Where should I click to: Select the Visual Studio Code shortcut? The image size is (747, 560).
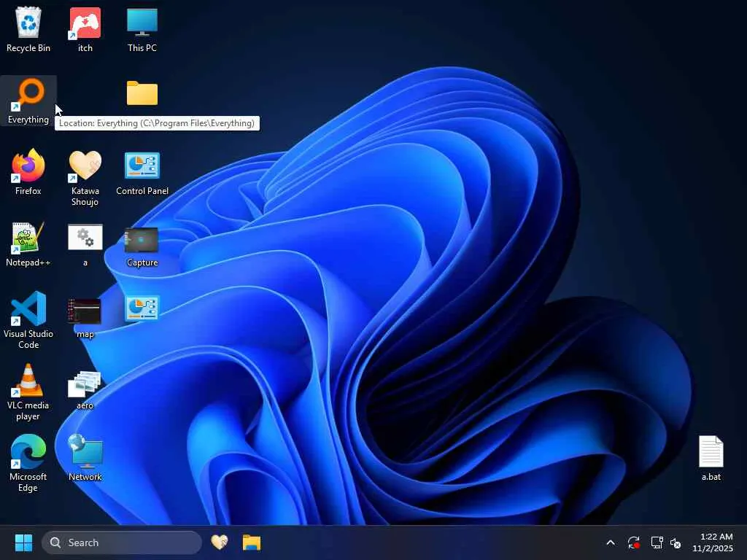tap(28, 320)
